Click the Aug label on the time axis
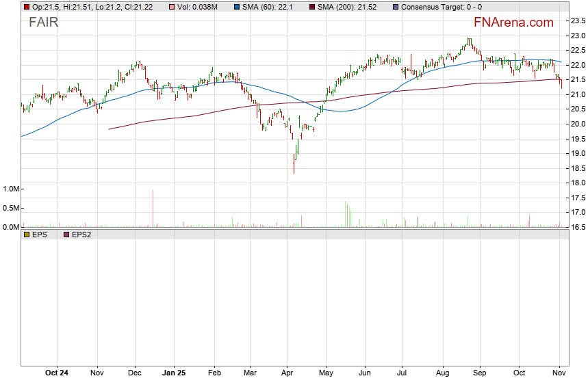588x387 pixels. (x=442, y=373)
